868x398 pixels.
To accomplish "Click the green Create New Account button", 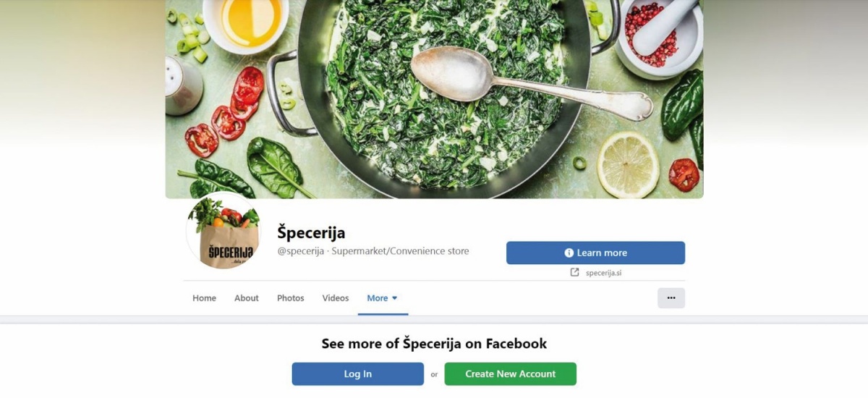I will tap(511, 374).
